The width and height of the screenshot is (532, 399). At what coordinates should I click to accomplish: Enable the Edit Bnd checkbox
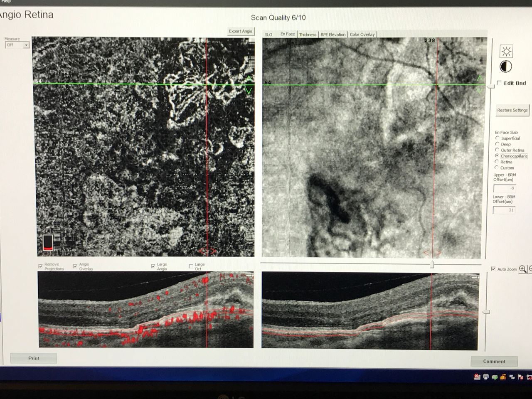499,83
